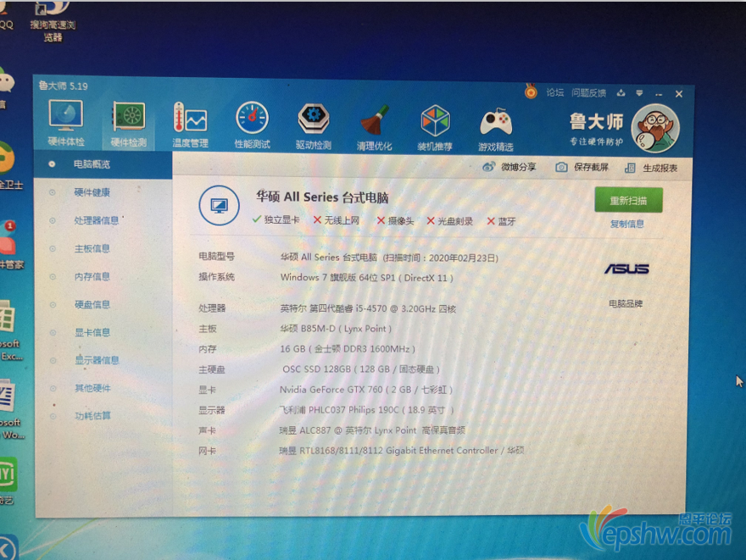This screenshot has height=560, width=746.
Task: Open the Microsoft Excel desktop shortcut
Action: [10, 331]
